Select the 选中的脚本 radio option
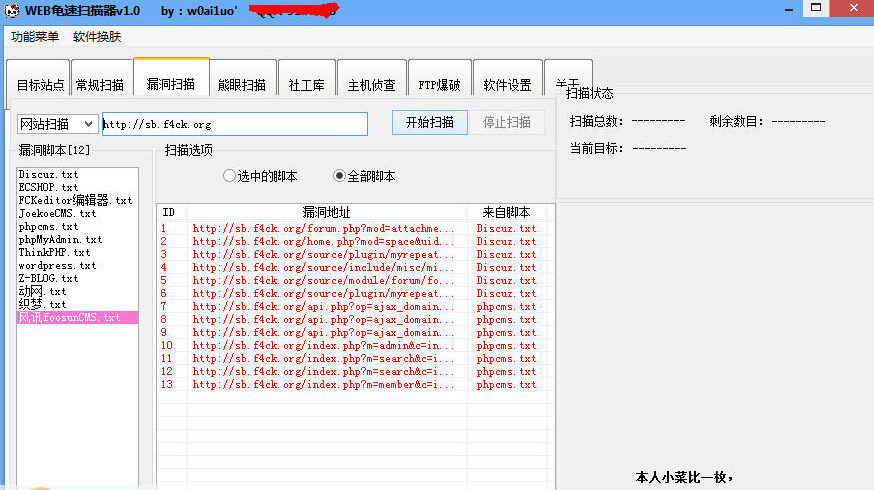 pyautogui.click(x=260, y=176)
